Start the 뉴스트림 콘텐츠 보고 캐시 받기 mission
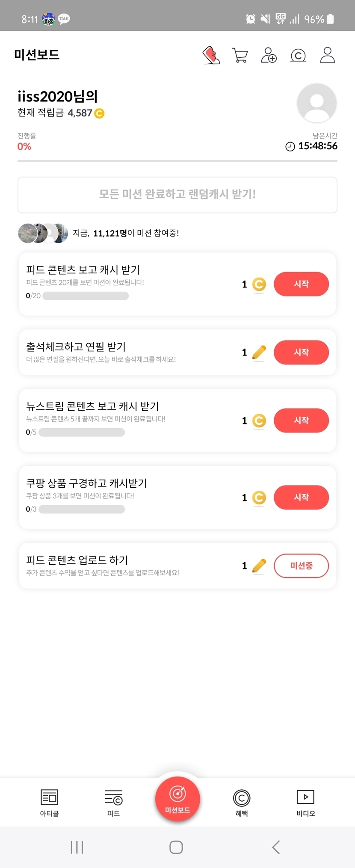Screen dimensions: 355x868 [x=301, y=421]
